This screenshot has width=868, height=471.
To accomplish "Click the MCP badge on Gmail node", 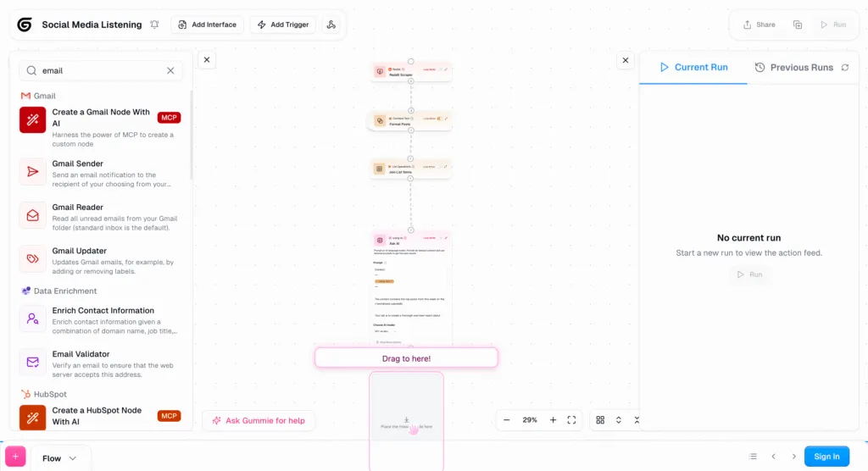I will click(x=169, y=118).
